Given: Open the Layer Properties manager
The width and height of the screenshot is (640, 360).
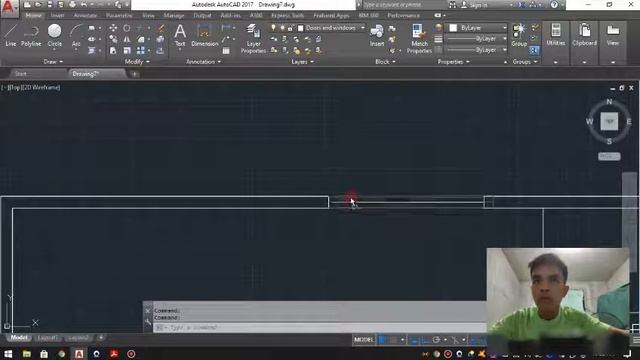Looking at the screenshot, I should click(253, 38).
